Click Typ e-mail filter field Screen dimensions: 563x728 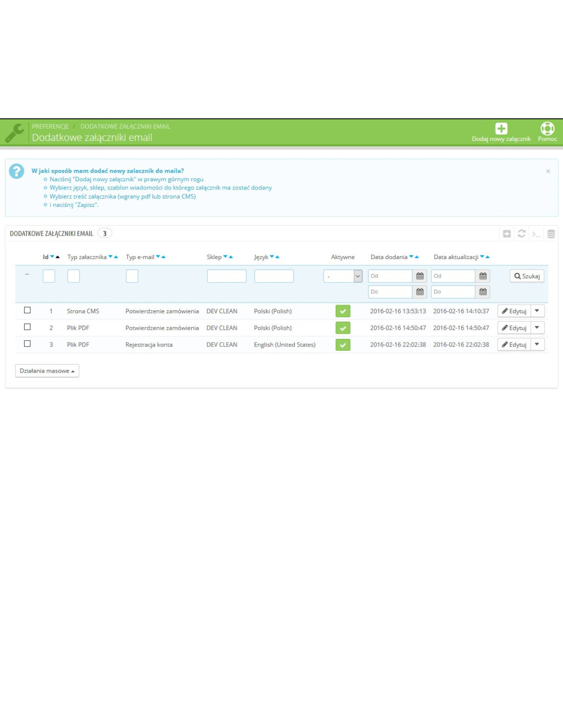(x=132, y=276)
